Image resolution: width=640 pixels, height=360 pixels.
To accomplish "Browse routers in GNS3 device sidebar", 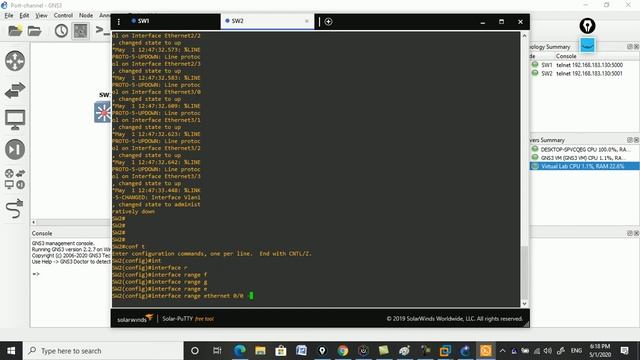I will 15,61.
